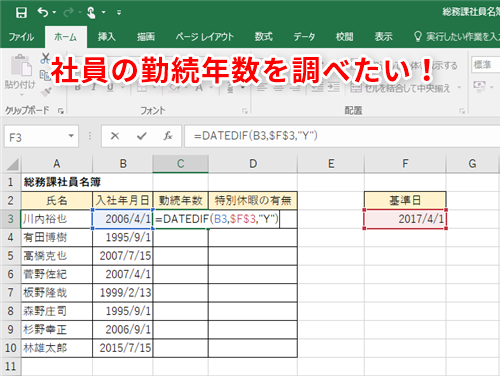Switch to the 表示 tab
500x376 pixels.
(383, 37)
